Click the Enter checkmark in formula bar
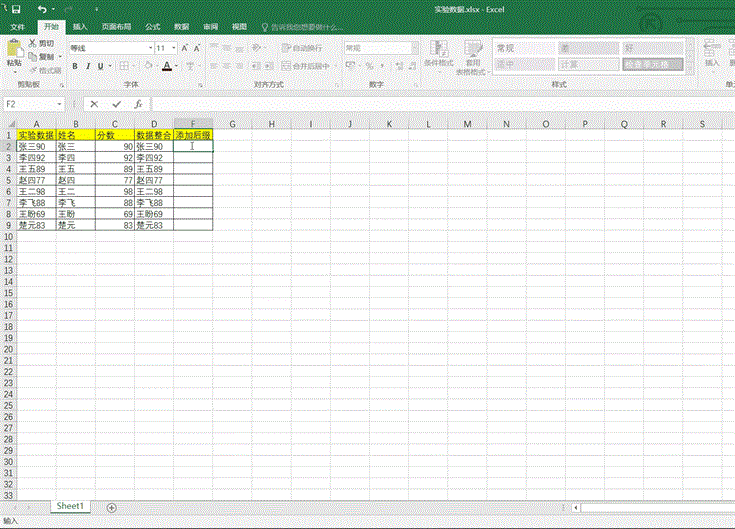735x529 pixels. pos(116,104)
